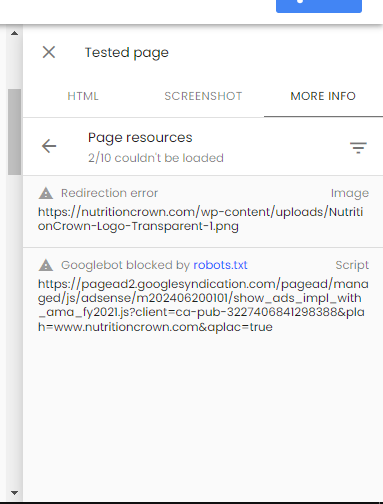The image size is (383, 504).
Task: Select the NutritionCrown logo PNG URL
Action: [x=200, y=219]
